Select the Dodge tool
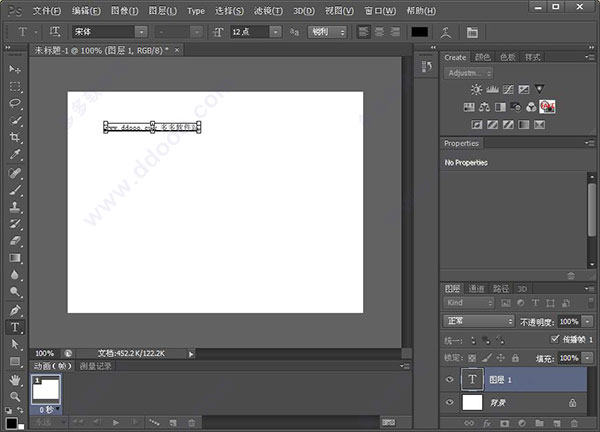Screen dimensions: 600x432 pyautogui.click(x=15, y=292)
